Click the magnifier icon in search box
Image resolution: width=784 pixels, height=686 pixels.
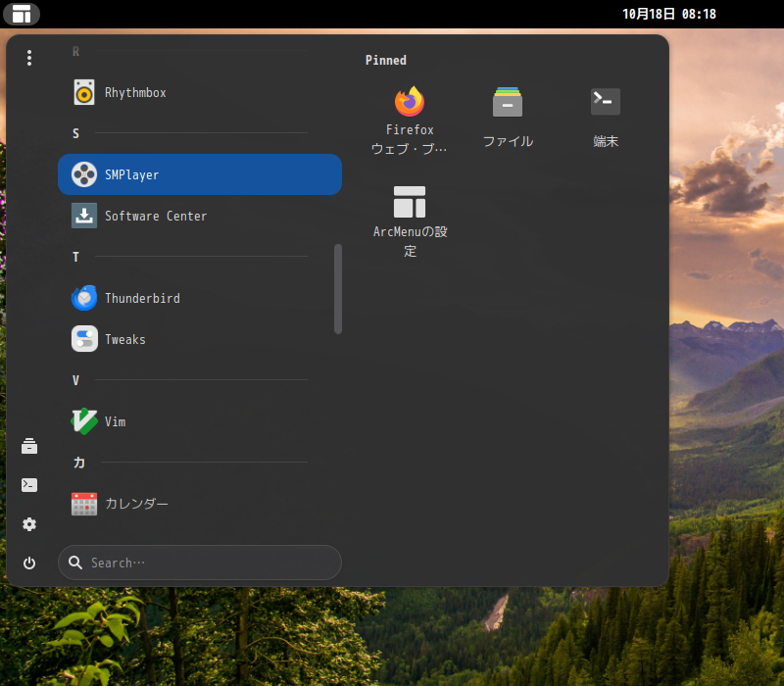point(75,563)
